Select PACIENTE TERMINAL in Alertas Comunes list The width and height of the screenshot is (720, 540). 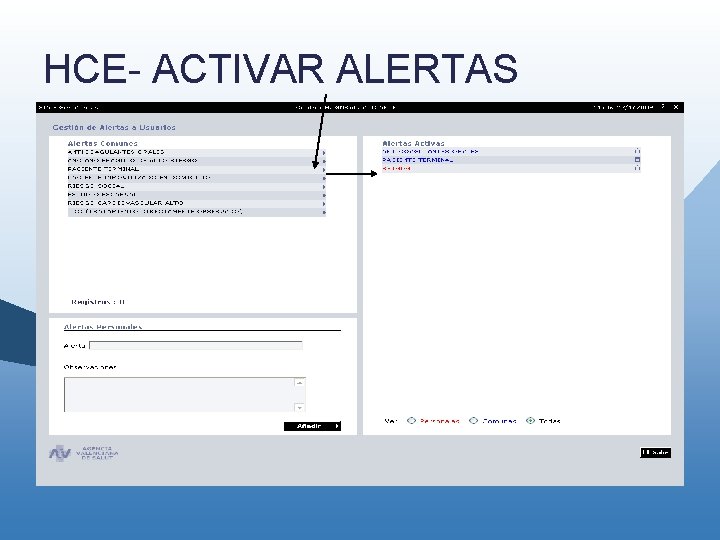pos(103,169)
